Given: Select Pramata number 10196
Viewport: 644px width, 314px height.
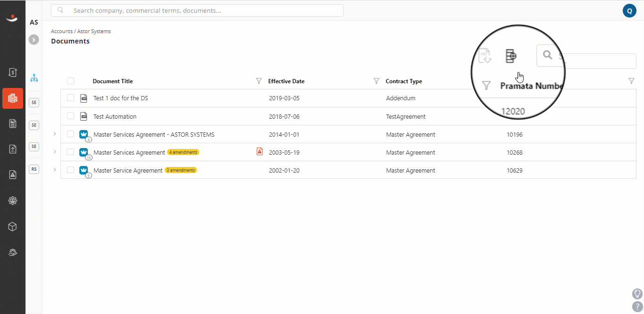Looking at the screenshot, I should pyautogui.click(x=515, y=134).
